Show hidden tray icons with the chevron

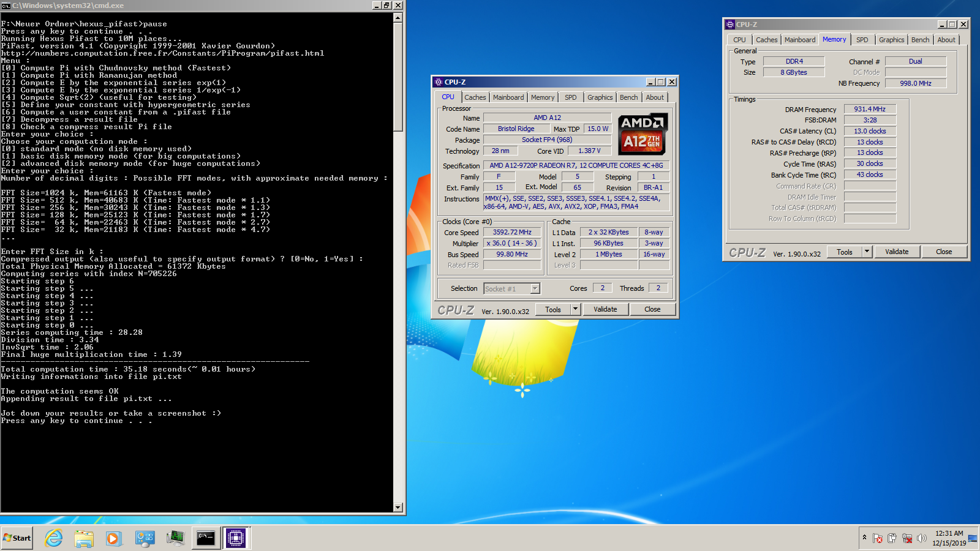click(x=864, y=538)
